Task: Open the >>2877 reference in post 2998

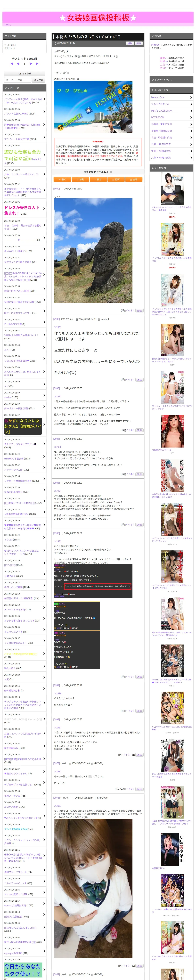Action: pyautogui.click(x=57, y=396)
